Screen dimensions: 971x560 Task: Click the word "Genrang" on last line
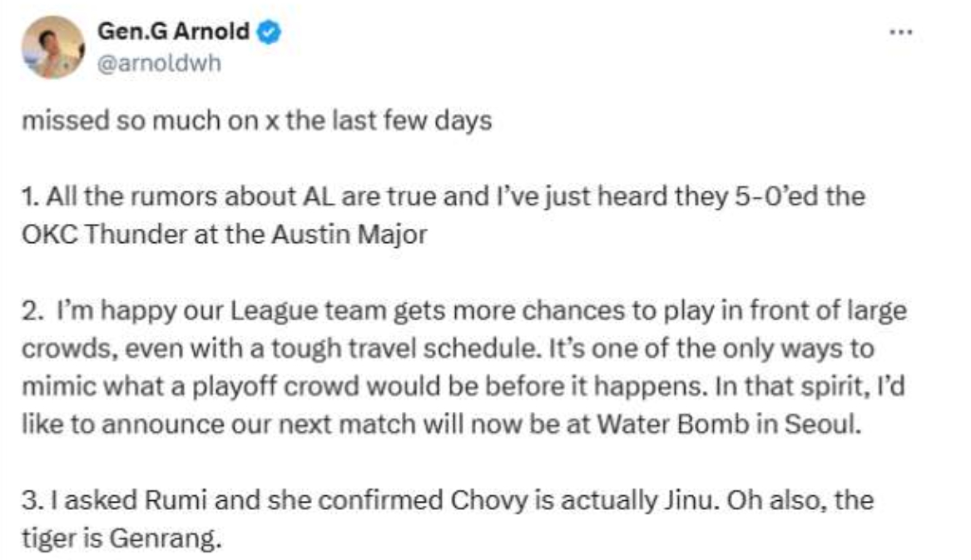(165, 539)
